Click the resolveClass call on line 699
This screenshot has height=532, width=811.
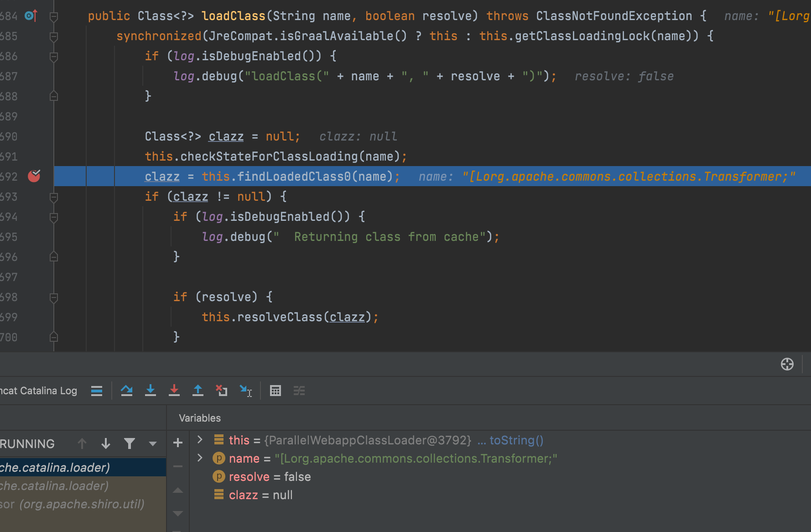pos(280,317)
